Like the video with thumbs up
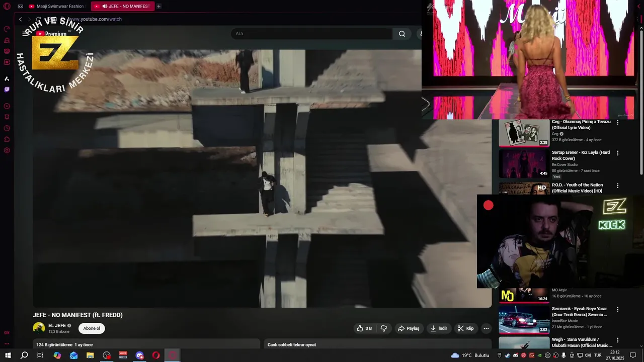The height and width of the screenshot is (362, 644). [364, 328]
